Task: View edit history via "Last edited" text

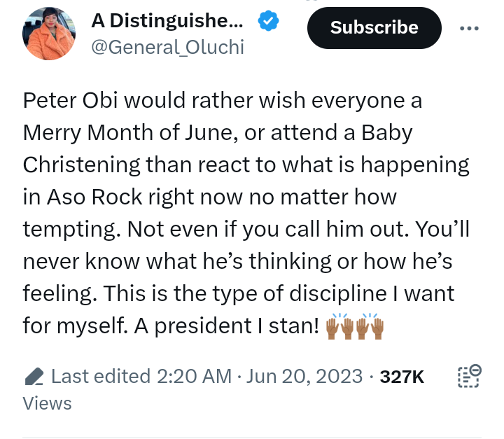Action: [x=101, y=377]
